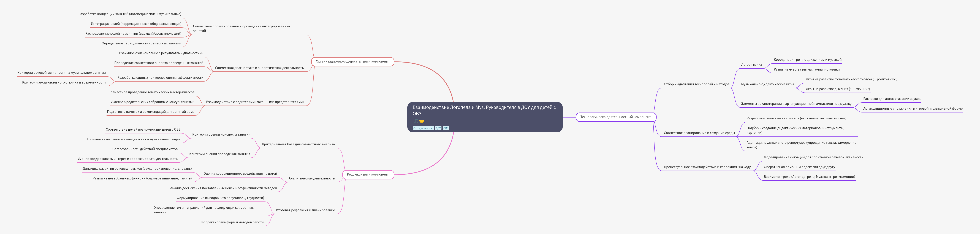The width and height of the screenshot is (980, 234).
Task: Click the music note emoji icon
Action: tap(416, 121)
